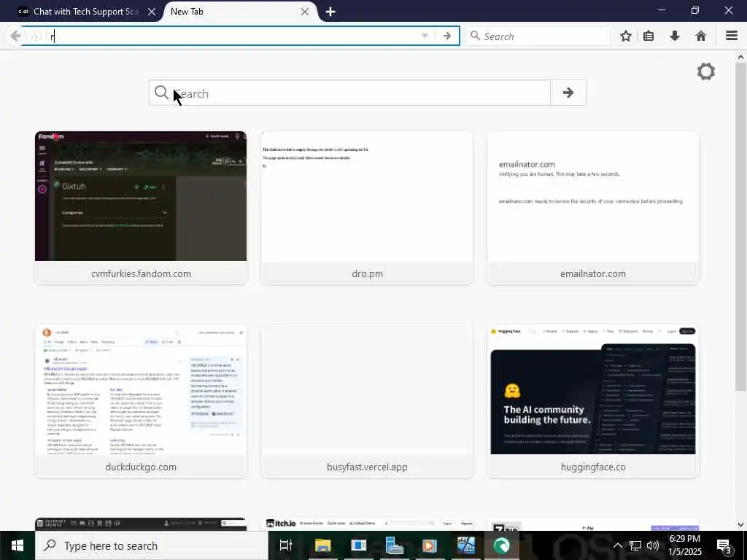Open File Explorer from the taskbar

322,545
